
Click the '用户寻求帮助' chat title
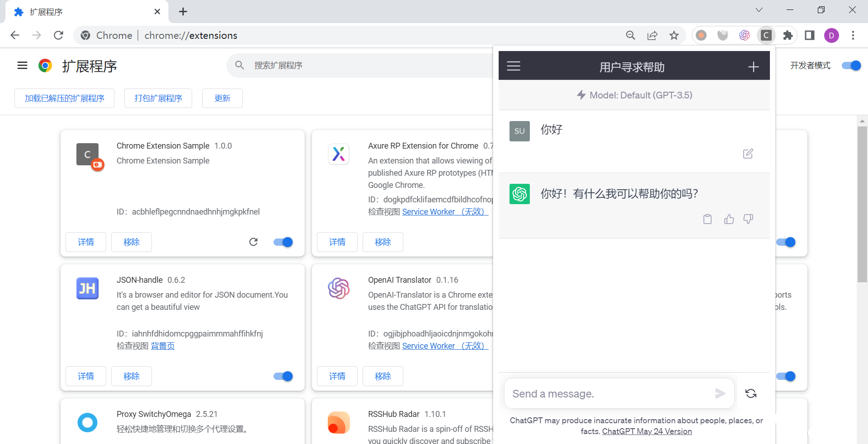tap(632, 67)
